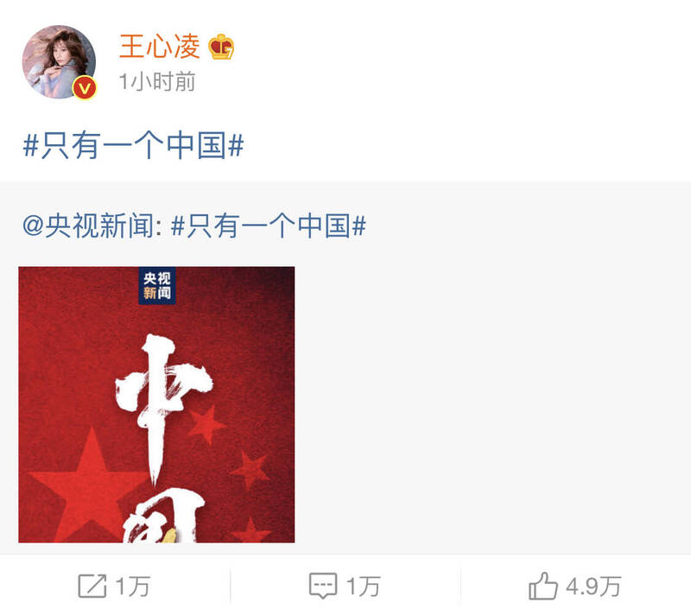The width and height of the screenshot is (691, 616).
Task: Open 王心凌's profile avatar
Action: (59, 61)
